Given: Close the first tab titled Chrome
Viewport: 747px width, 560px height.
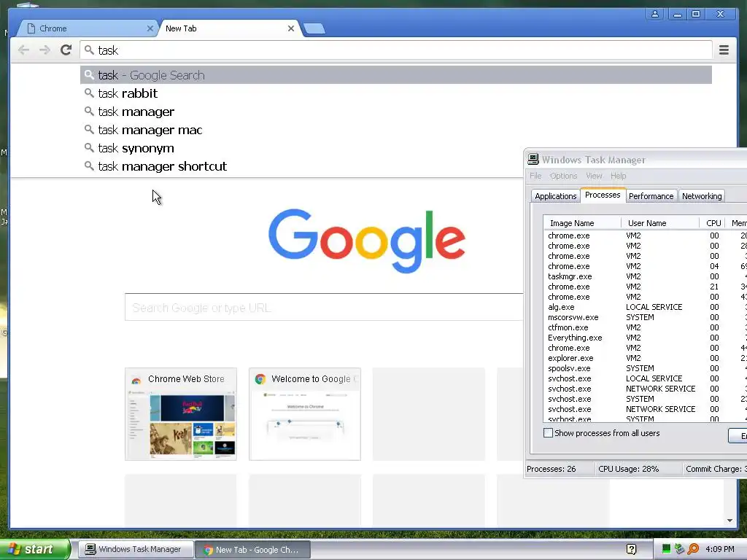Looking at the screenshot, I should (x=150, y=28).
